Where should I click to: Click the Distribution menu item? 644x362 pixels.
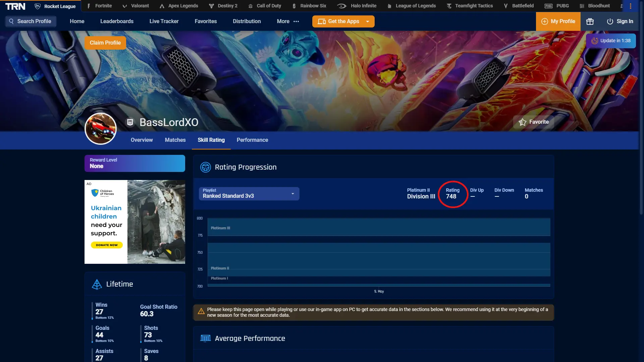click(x=247, y=21)
